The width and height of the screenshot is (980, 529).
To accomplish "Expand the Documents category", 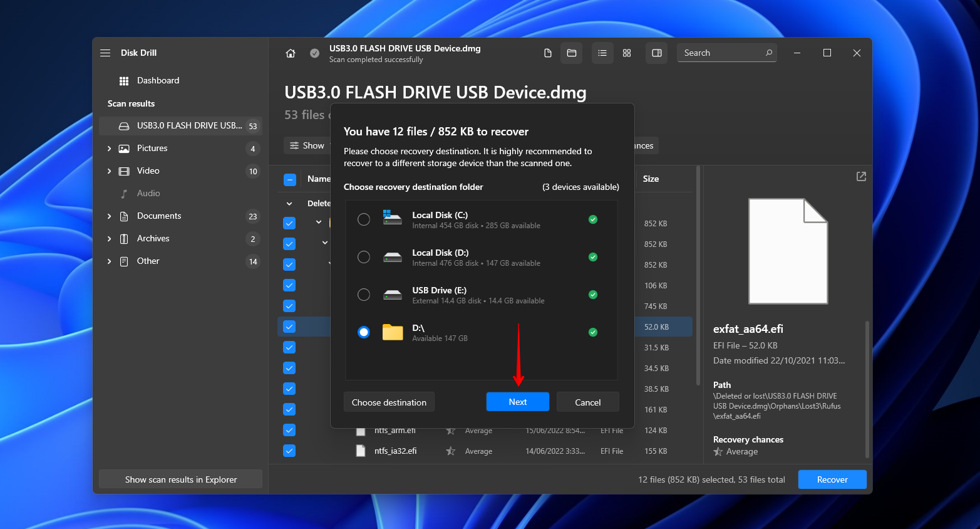I will tap(110, 216).
